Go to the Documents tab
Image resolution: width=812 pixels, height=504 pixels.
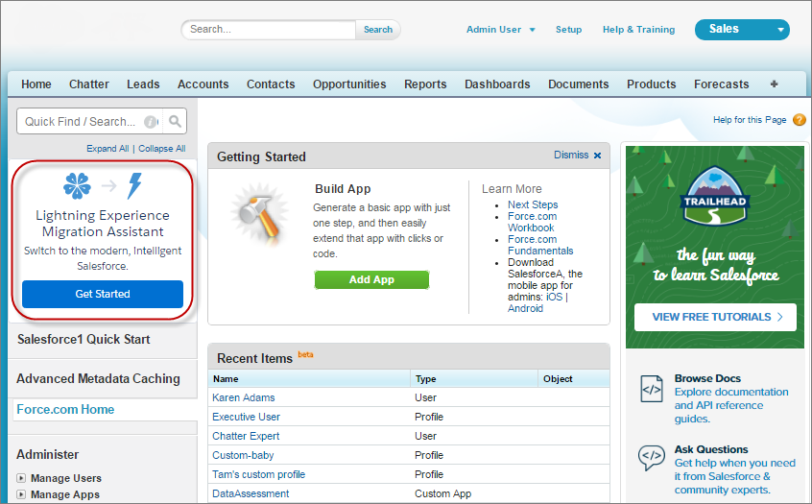click(579, 84)
